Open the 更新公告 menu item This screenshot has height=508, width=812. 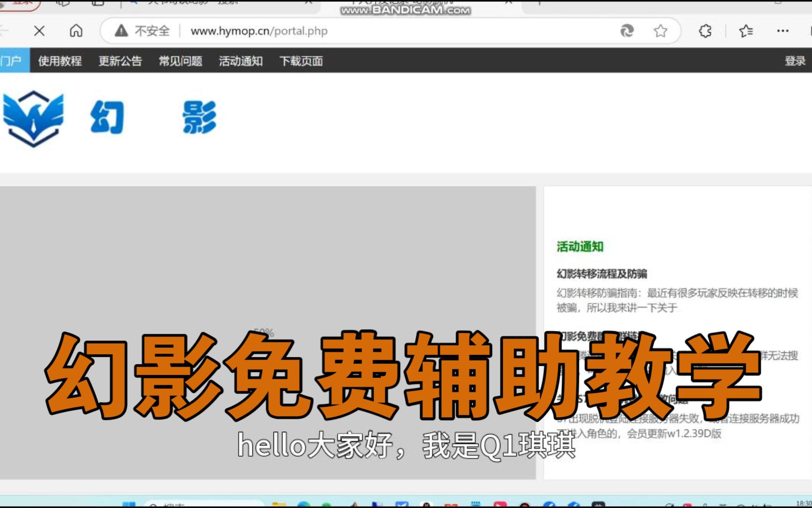point(120,61)
